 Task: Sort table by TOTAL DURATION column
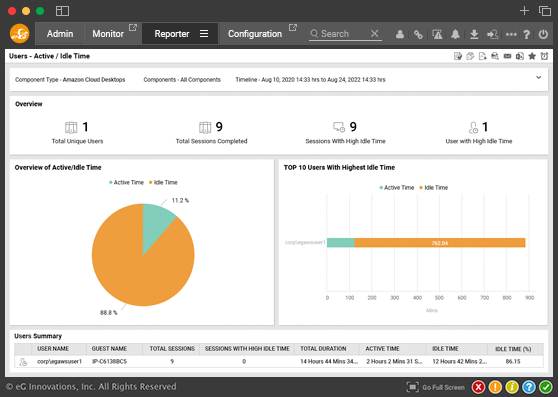323,349
